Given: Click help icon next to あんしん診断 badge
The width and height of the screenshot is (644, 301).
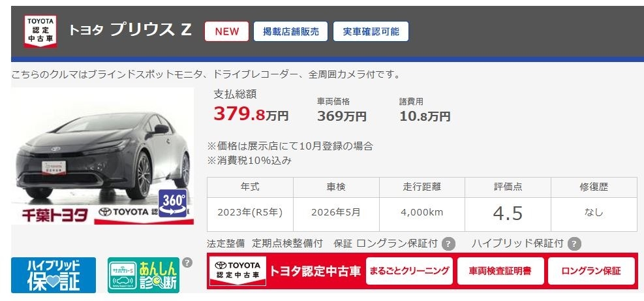Looking at the screenshot, I should click(x=187, y=262).
